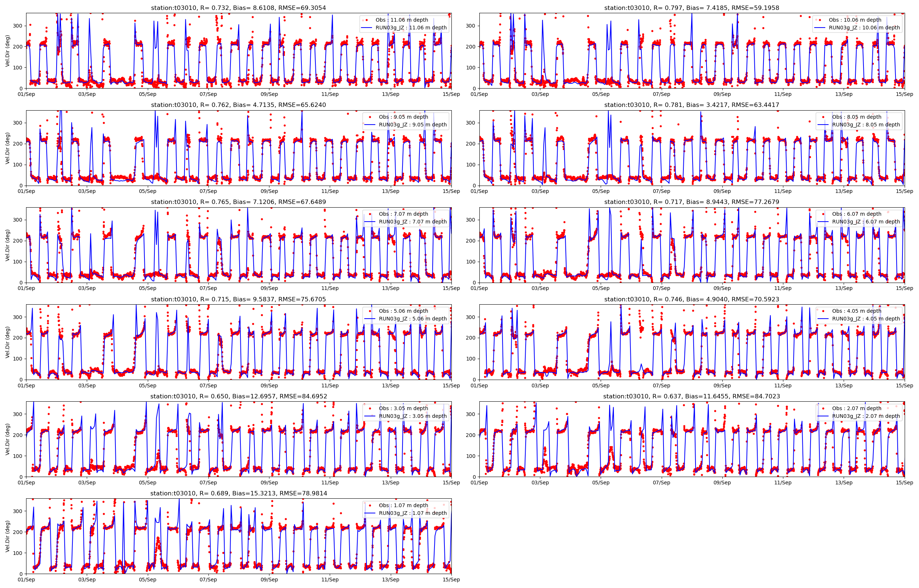919x588 pixels.
Task: Select the plot title with R= 0.797
Action: [691, 8]
